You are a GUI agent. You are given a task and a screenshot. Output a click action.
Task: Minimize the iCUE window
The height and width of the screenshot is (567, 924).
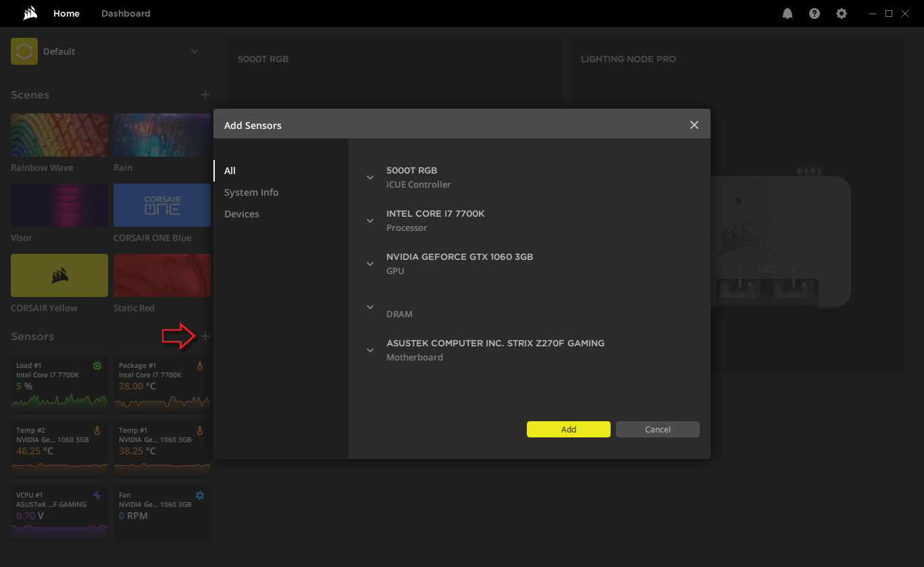coord(871,13)
